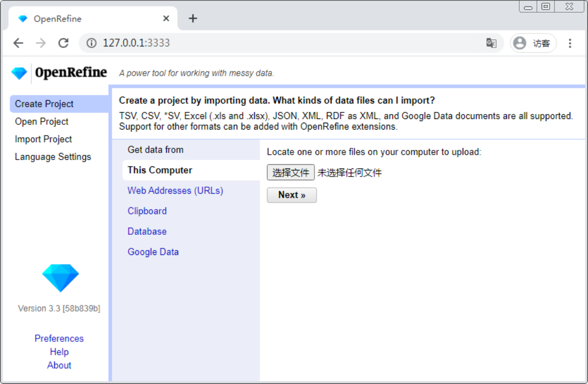Open Language Settings
Image resolution: width=588 pixels, height=384 pixels.
[x=53, y=157]
